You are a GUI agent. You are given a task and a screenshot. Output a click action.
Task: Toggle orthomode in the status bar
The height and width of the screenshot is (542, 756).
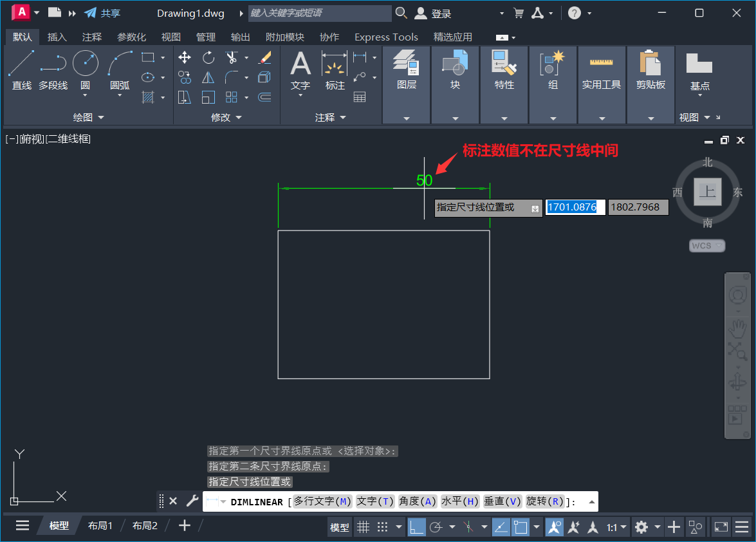point(416,527)
